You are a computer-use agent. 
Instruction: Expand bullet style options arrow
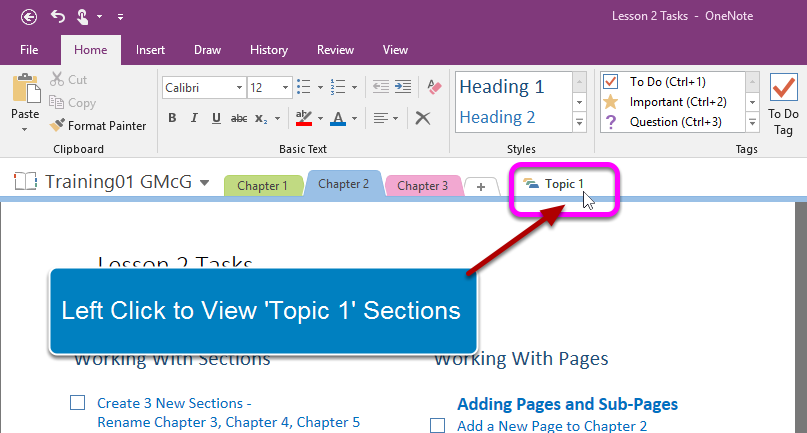tap(320, 88)
